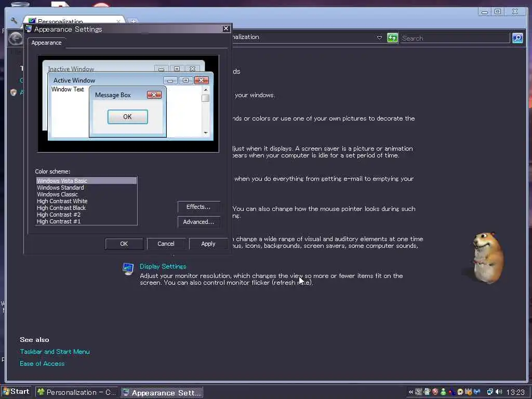The image size is (532, 399).
Task: Select Windows Classic color scheme
Action: pos(87,194)
